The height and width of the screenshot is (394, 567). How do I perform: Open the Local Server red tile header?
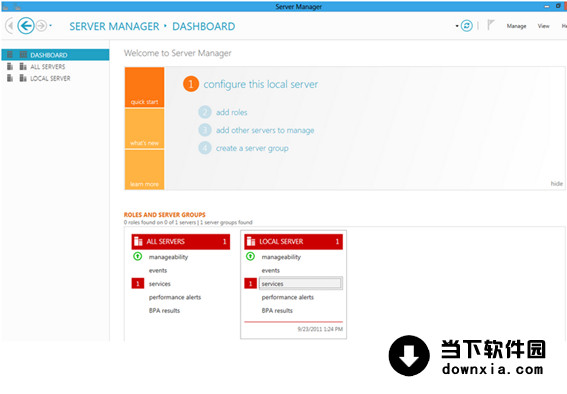[294, 241]
